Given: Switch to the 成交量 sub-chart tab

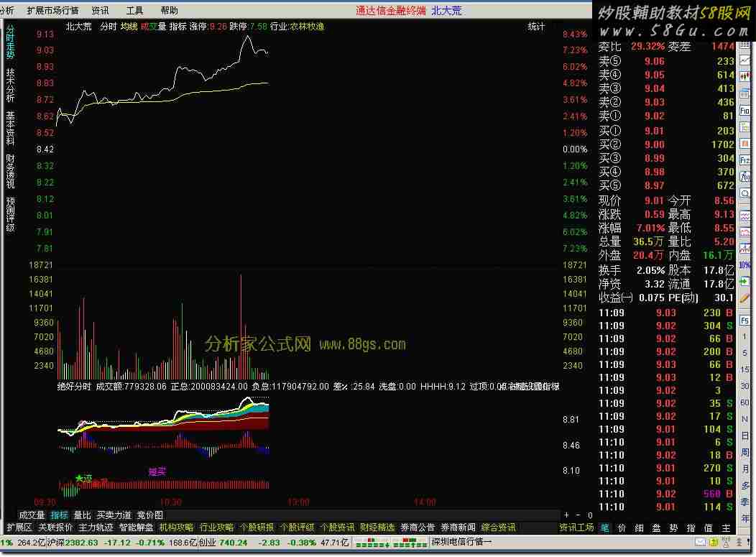Looking at the screenshot, I should click(x=32, y=515).
